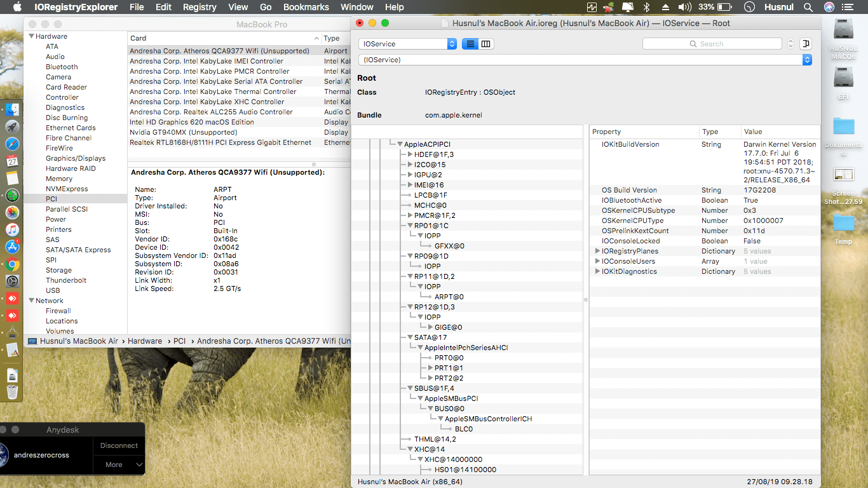The width and height of the screenshot is (868, 488).
Task: Click the Value column header
Action: coord(781,132)
